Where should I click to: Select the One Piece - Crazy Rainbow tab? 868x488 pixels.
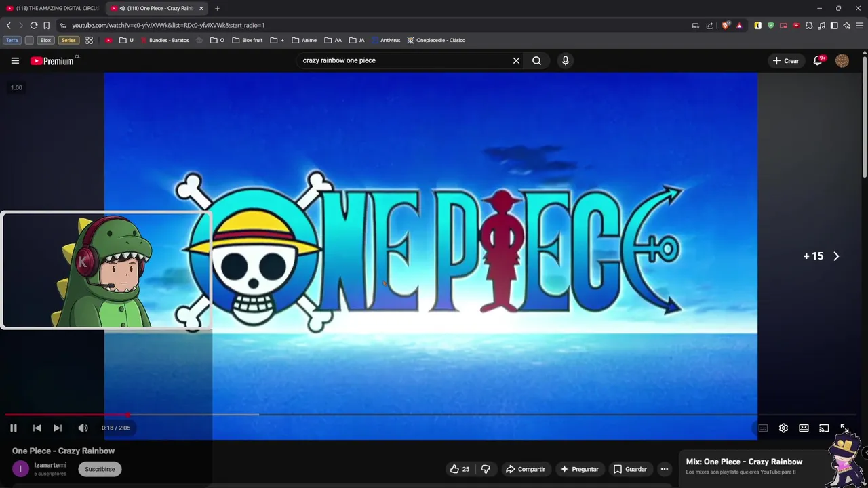(156, 8)
